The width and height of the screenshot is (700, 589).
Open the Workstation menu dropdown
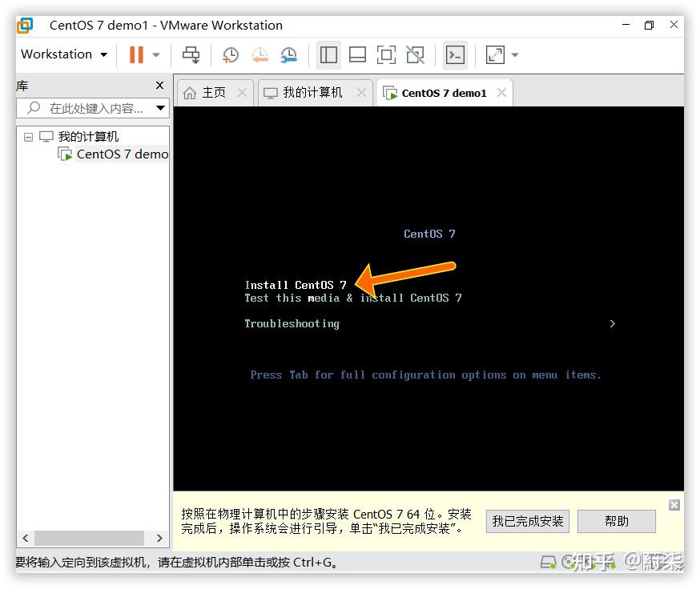pos(64,54)
